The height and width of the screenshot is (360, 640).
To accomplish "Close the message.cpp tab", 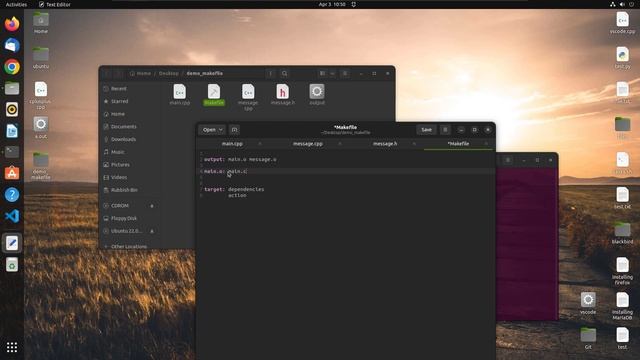I will (340, 144).
